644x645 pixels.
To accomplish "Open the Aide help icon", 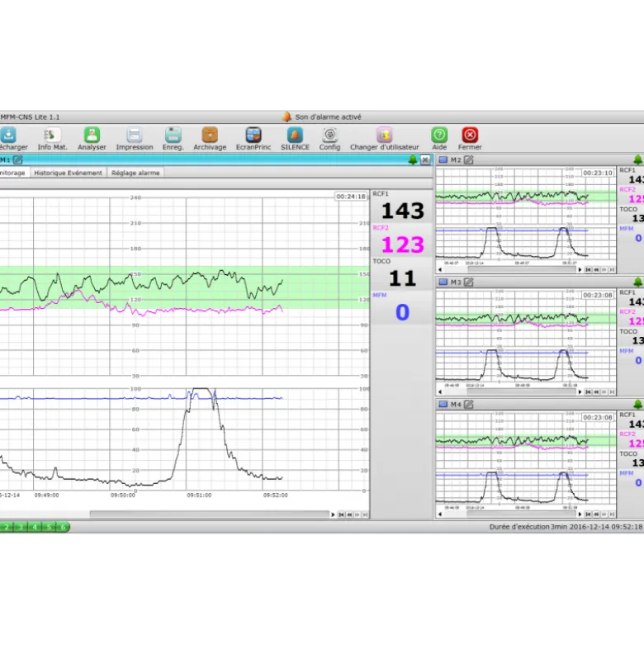I will tap(439, 135).
